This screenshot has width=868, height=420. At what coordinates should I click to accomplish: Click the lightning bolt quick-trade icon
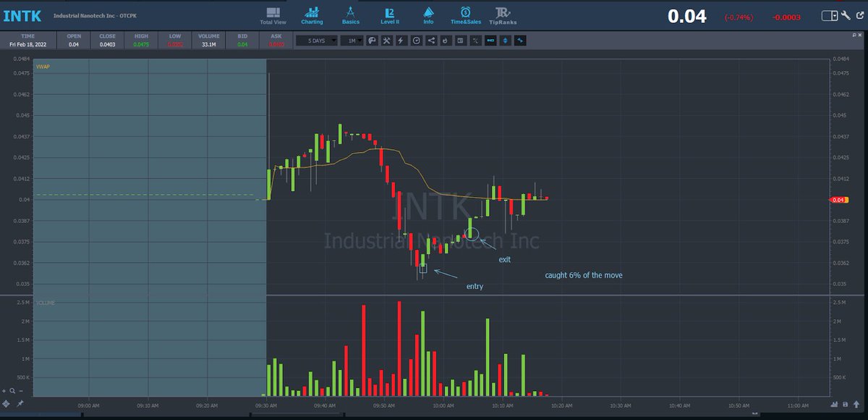401,41
